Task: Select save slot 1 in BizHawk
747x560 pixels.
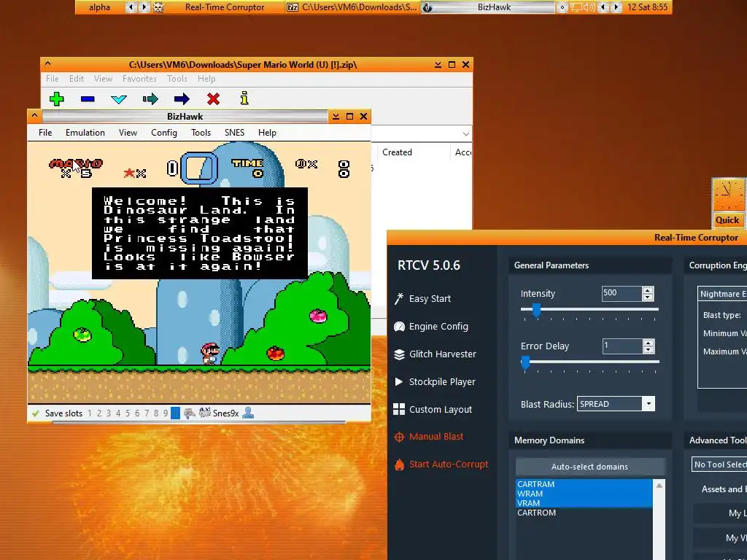Action: pyautogui.click(x=90, y=413)
